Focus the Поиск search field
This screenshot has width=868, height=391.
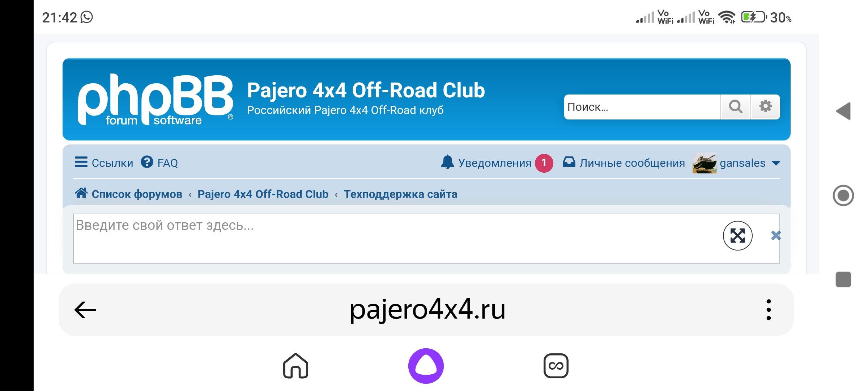click(x=642, y=107)
